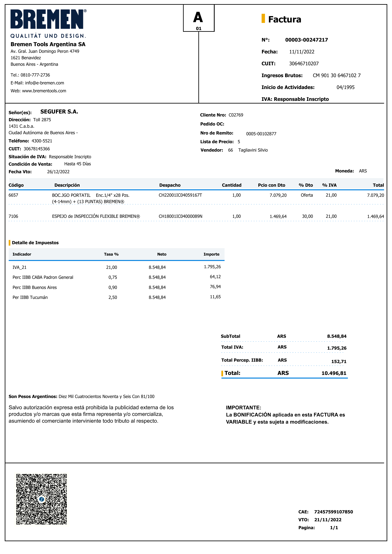The width and height of the screenshot is (392, 554).
Task: Select the ESPEJO de INSPECCIÓN FLEXIBLE item
Action: 96,216
